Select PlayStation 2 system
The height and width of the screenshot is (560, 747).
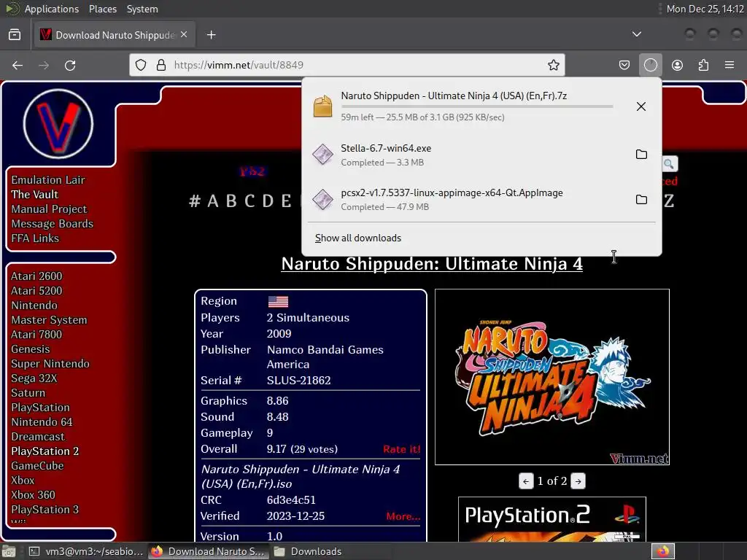coord(45,451)
